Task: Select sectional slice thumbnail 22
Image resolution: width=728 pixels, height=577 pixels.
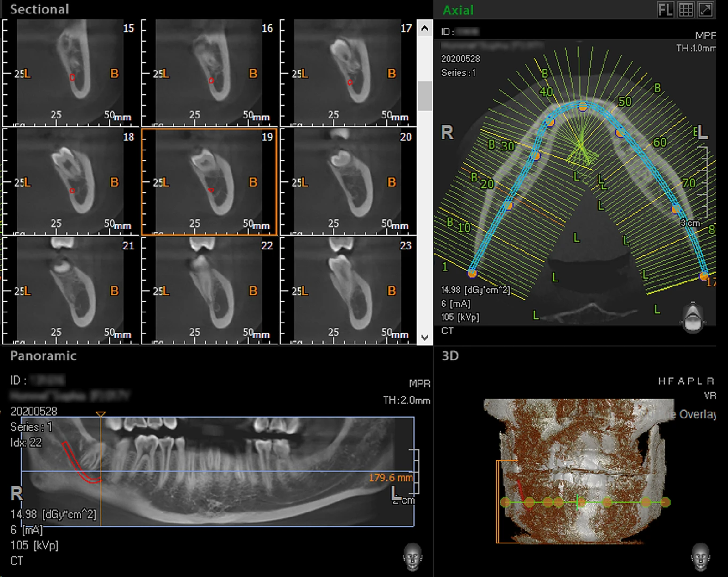Action: (209, 290)
